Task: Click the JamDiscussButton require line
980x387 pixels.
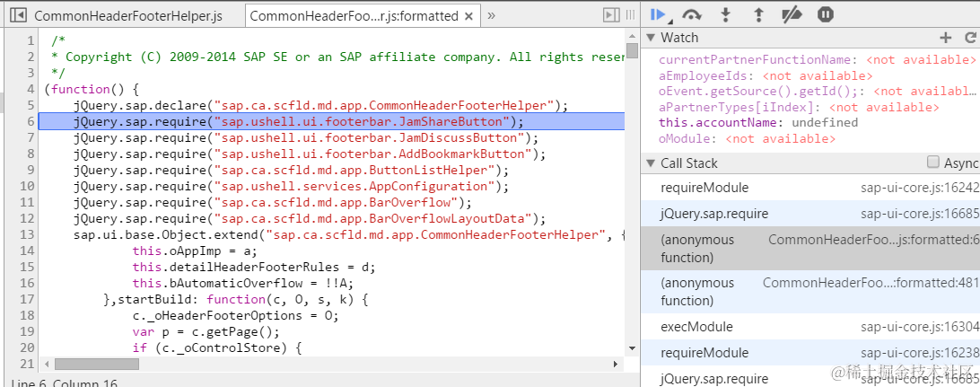Action: coord(305,137)
